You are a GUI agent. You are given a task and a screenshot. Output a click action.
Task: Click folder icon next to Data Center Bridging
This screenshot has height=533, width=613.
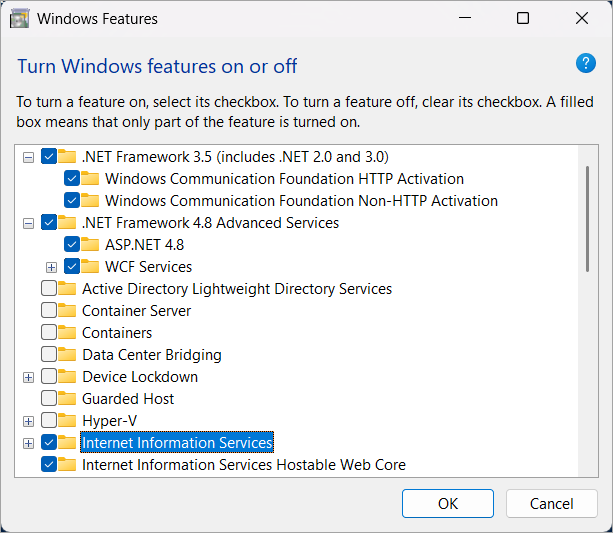(x=67, y=354)
